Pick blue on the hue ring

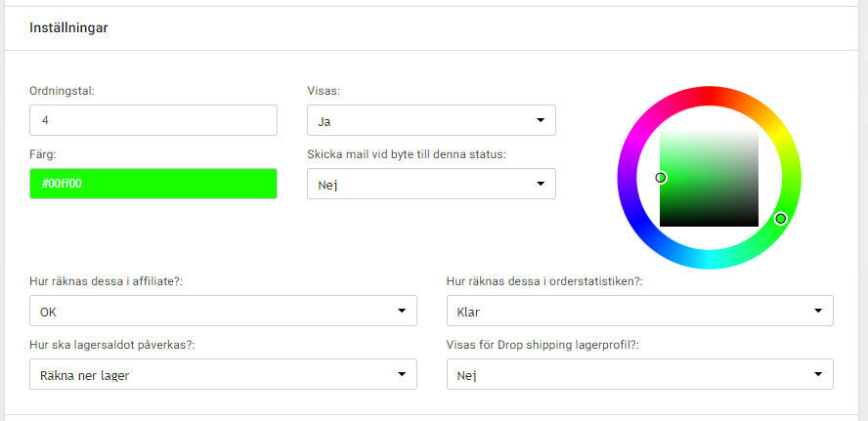pos(637,220)
